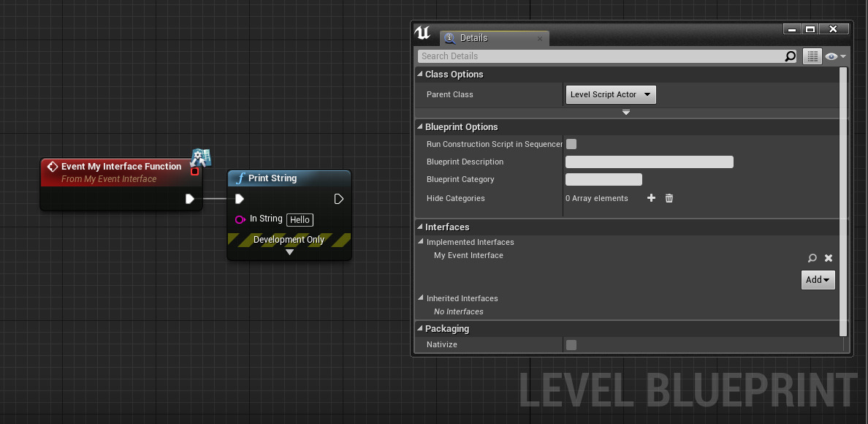The image size is (868, 424).
Task: Expand the Print String node options arrow
Action: pos(289,251)
